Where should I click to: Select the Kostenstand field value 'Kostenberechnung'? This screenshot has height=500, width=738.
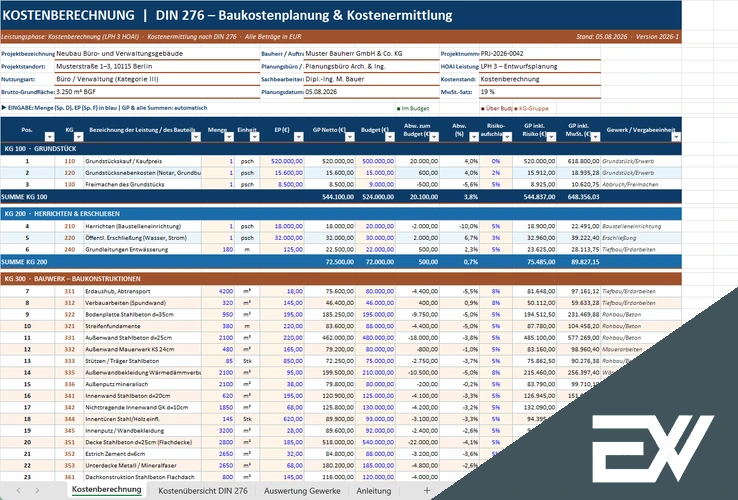pos(540,79)
